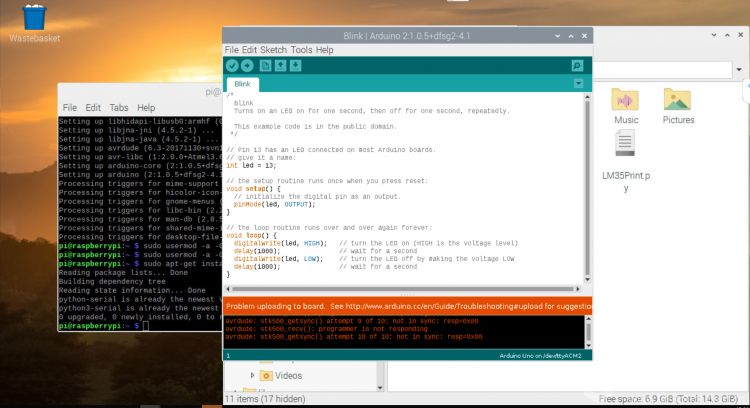
Task: Click the 'Free space: 6.9 GiB' status text
Action: pos(668,398)
